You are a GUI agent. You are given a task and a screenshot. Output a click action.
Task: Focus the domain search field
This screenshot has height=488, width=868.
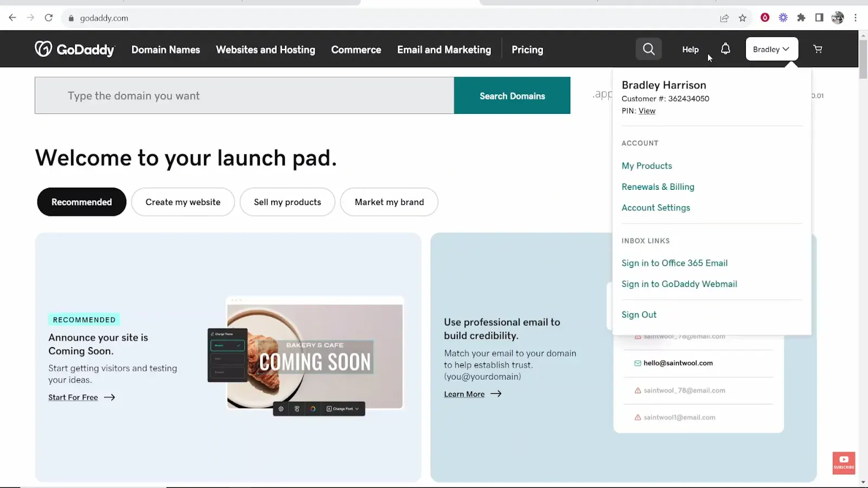(244, 95)
